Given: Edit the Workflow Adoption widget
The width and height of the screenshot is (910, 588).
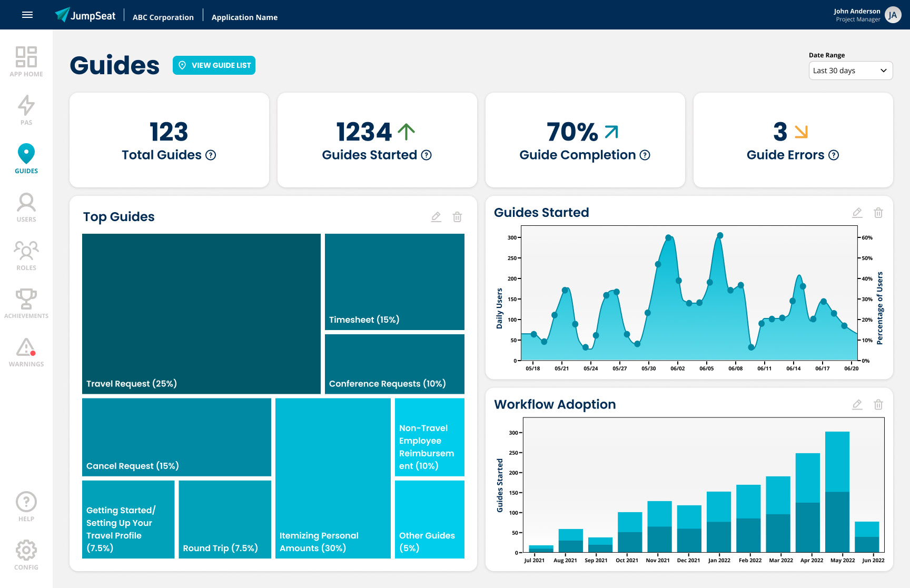Looking at the screenshot, I should click(x=857, y=404).
